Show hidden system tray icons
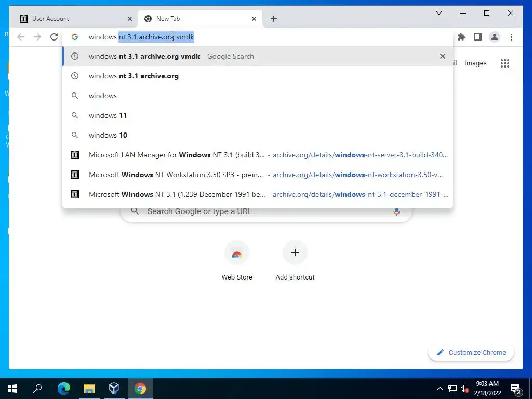The height and width of the screenshot is (399, 532). click(440, 389)
